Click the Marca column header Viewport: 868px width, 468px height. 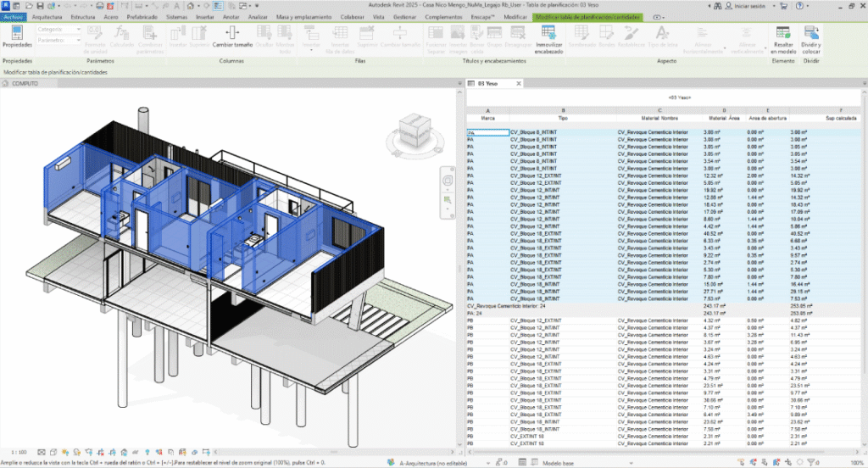pyautogui.click(x=487, y=118)
